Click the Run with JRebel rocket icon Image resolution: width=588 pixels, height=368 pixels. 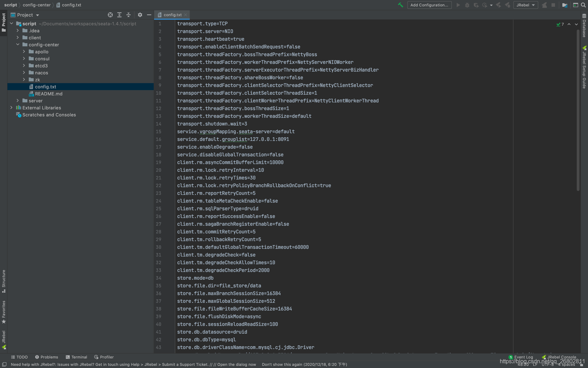(499, 5)
